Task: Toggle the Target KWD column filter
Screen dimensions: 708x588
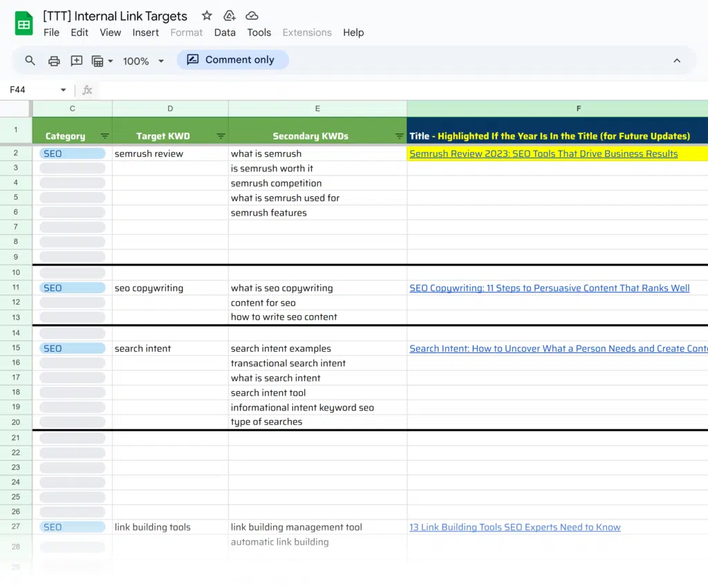Action: click(221, 136)
